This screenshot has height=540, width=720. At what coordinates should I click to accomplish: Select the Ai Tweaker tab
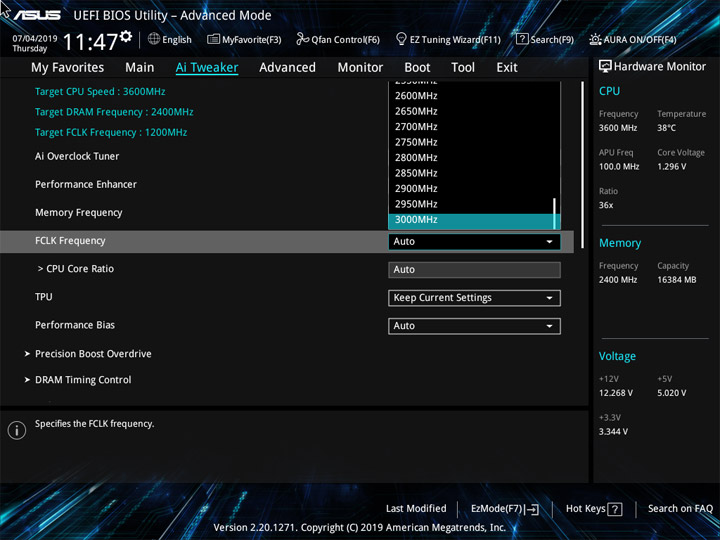[x=207, y=68]
